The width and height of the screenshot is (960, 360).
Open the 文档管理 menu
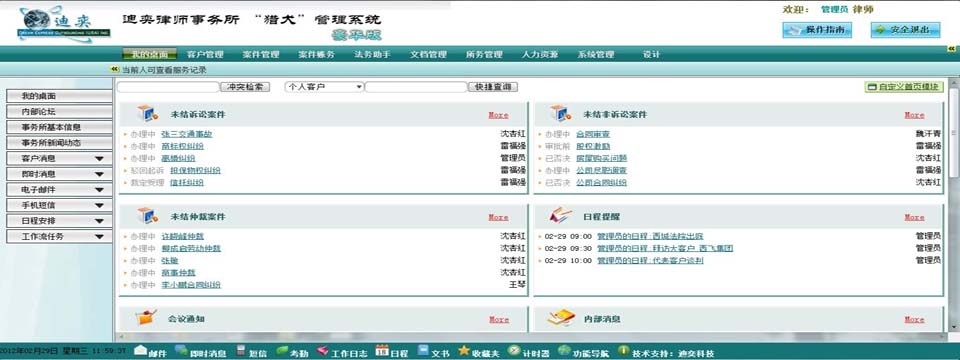pos(428,54)
